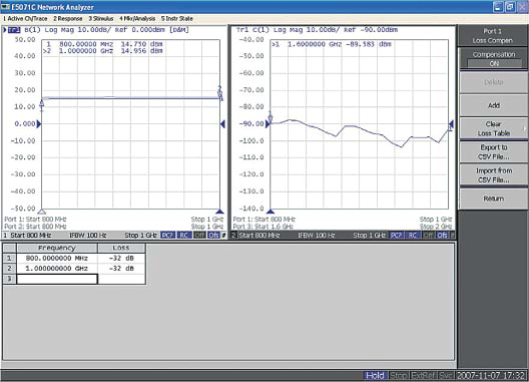Click the ExtRef status indicator

(x=424, y=375)
